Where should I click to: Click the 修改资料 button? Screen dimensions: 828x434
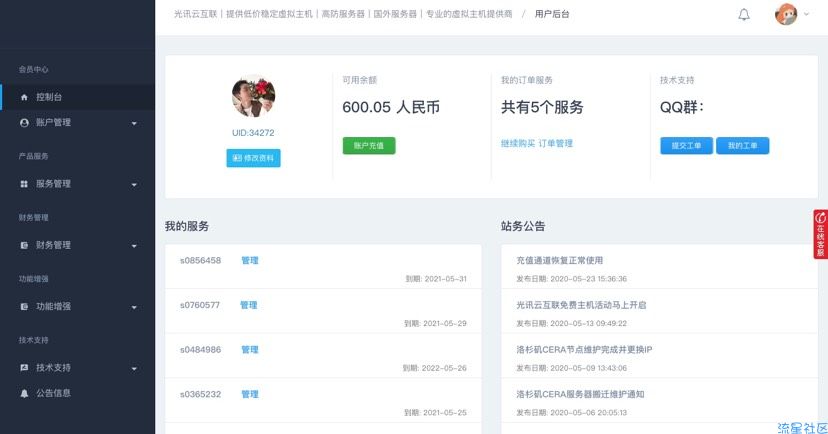coord(253,158)
